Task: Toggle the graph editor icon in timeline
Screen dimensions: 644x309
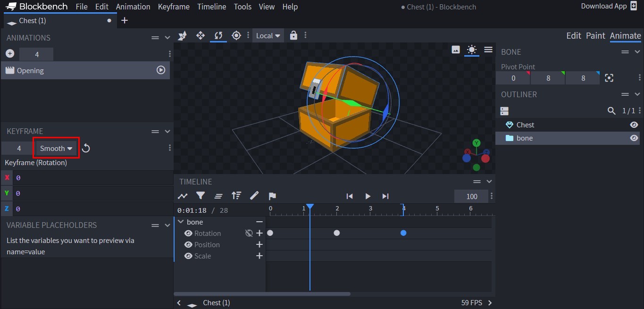Action: pos(183,196)
